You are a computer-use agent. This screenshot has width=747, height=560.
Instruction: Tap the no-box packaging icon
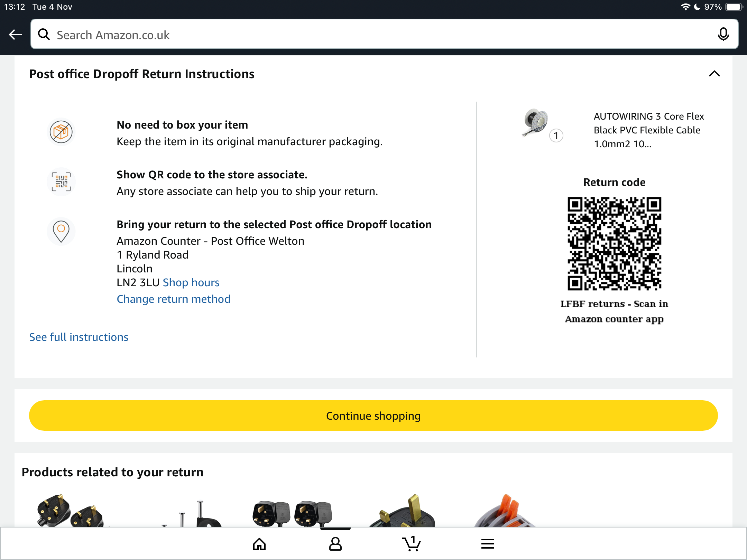pyautogui.click(x=61, y=132)
